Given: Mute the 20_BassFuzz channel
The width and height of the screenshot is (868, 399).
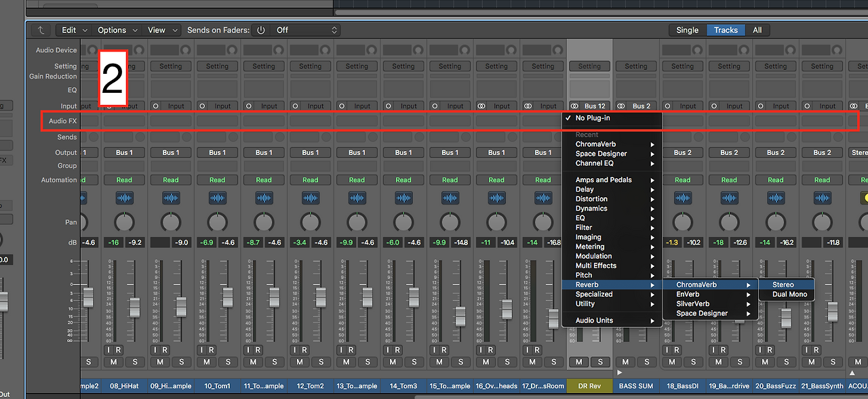Looking at the screenshot, I should point(765,362).
